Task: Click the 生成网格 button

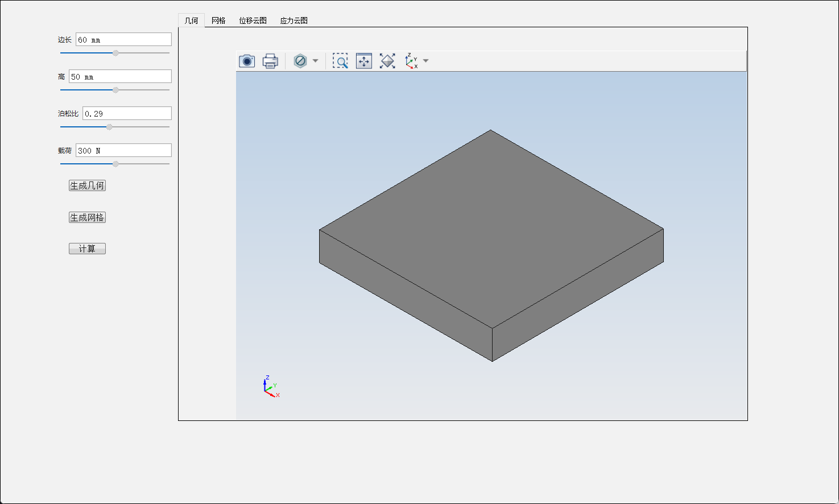Action: (87, 217)
